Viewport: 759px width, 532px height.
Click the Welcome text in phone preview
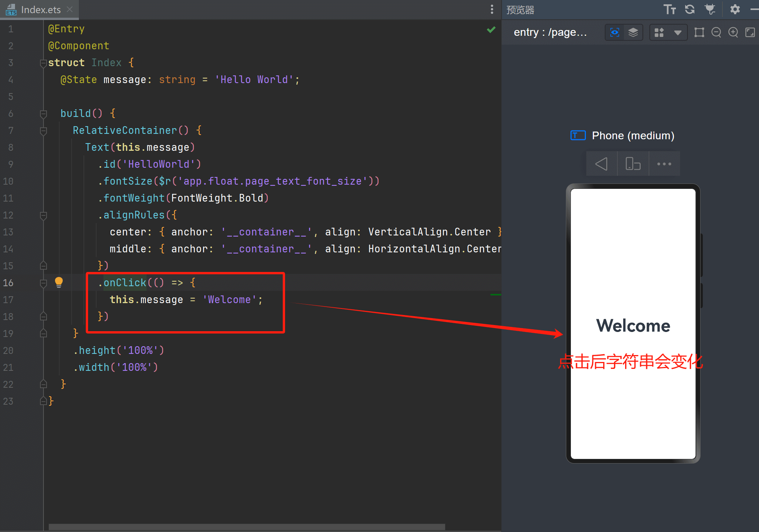(633, 326)
